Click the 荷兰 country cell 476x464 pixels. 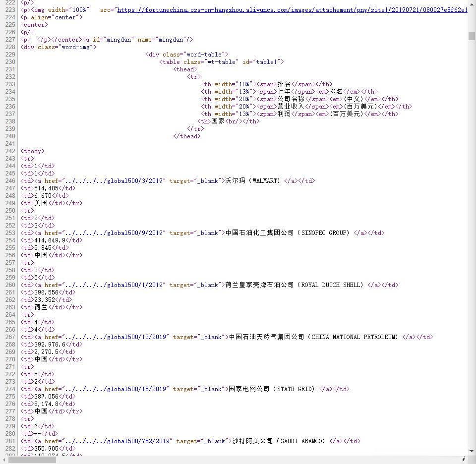41,307
